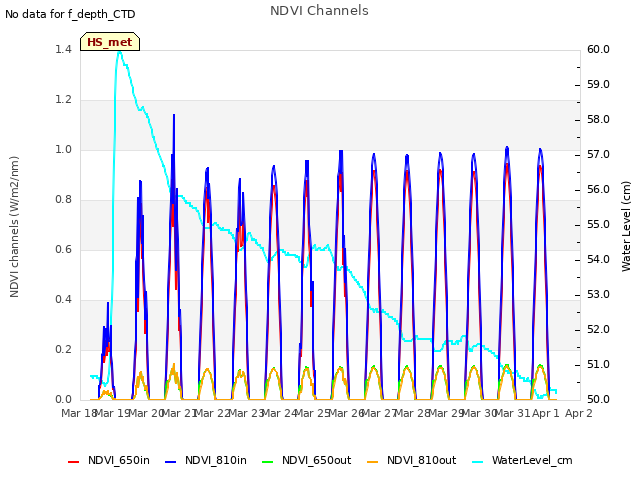
Task: Click the blue NDVI_810in legend swatch
Action: coord(171,462)
